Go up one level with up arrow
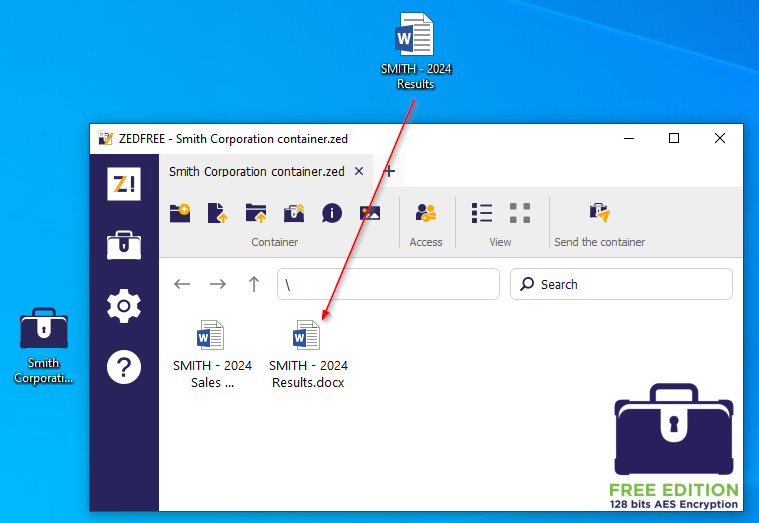Screen dimensions: 759x523 [254, 284]
